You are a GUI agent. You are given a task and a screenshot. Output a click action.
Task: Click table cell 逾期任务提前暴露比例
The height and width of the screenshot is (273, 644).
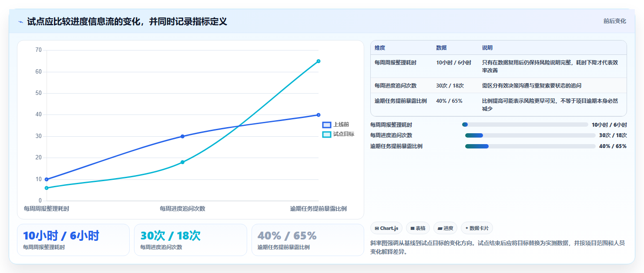pos(401,101)
